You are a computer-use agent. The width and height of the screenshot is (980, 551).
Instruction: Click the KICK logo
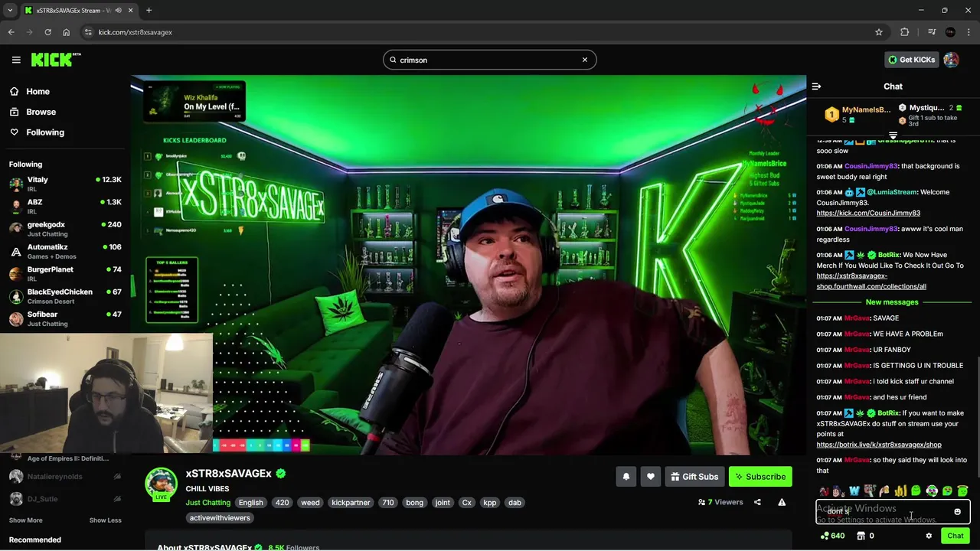tap(55, 60)
